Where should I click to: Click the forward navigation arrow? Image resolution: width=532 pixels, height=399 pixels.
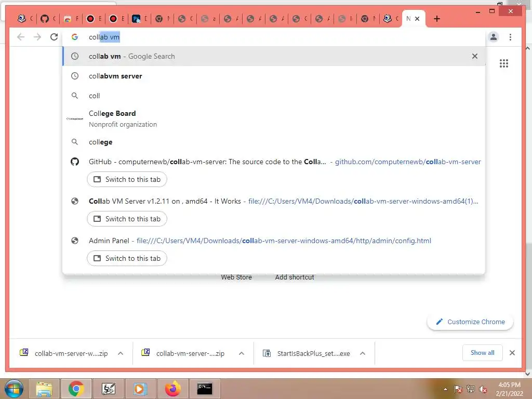37,37
